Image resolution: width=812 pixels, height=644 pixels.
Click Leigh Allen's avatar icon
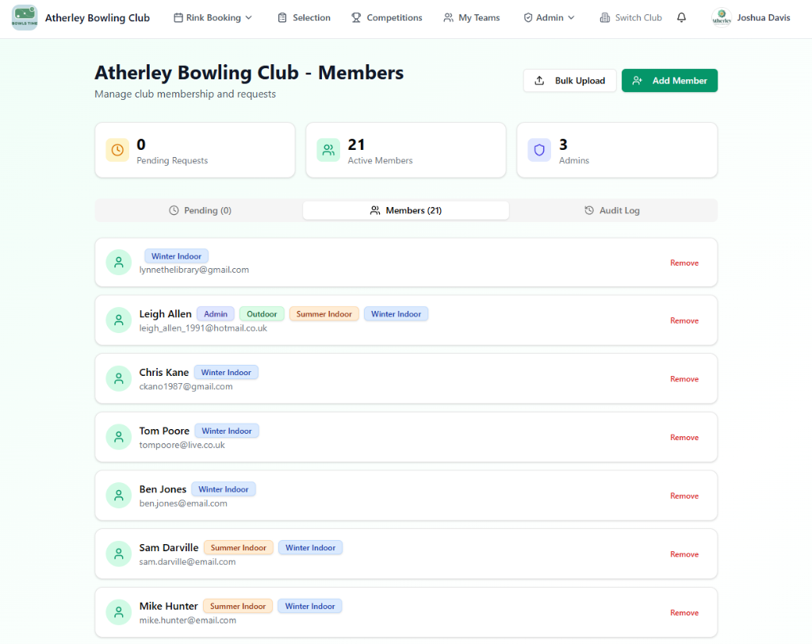pos(119,320)
